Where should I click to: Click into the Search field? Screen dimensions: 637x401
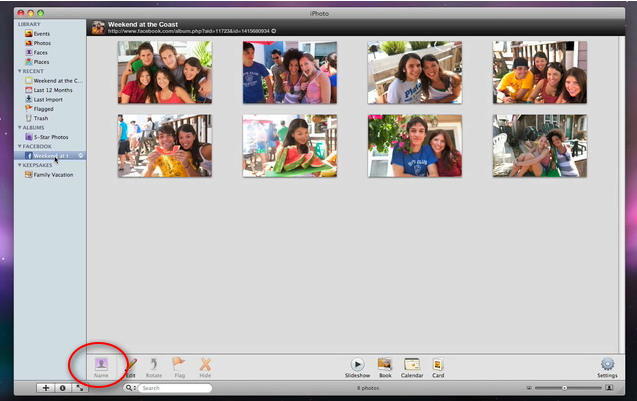click(x=175, y=388)
